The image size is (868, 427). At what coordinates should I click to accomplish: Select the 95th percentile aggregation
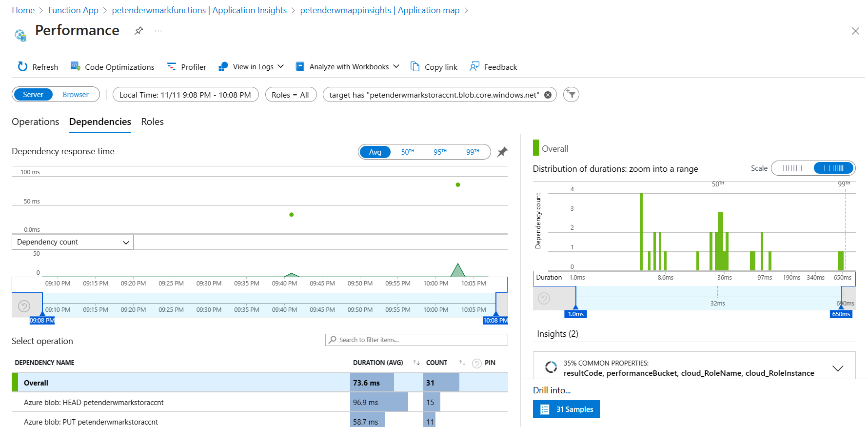point(440,152)
